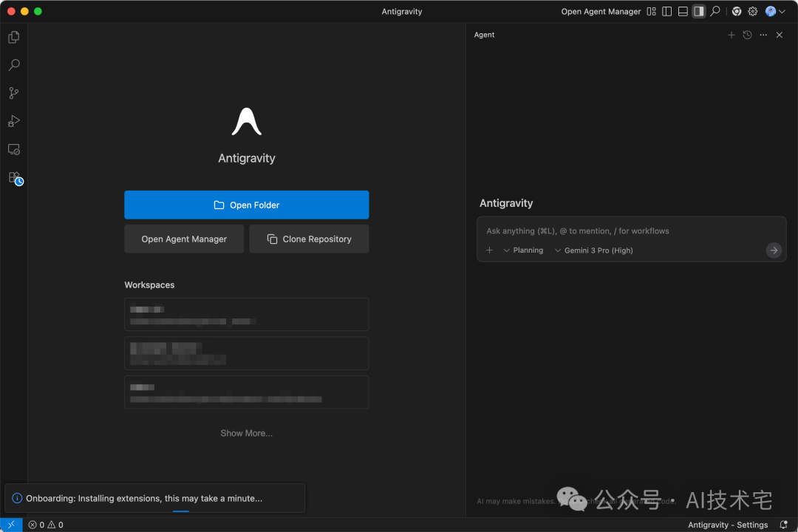Image resolution: width=798 pixels, height=532 pixels.
Task: Open the Gemini 3 Pro (High) model selector
Action: (x=593, y=250)
